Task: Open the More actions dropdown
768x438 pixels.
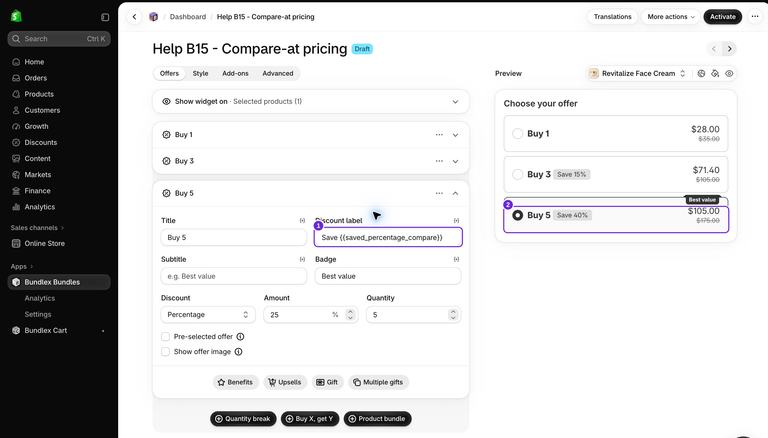Action: [671, 17]
